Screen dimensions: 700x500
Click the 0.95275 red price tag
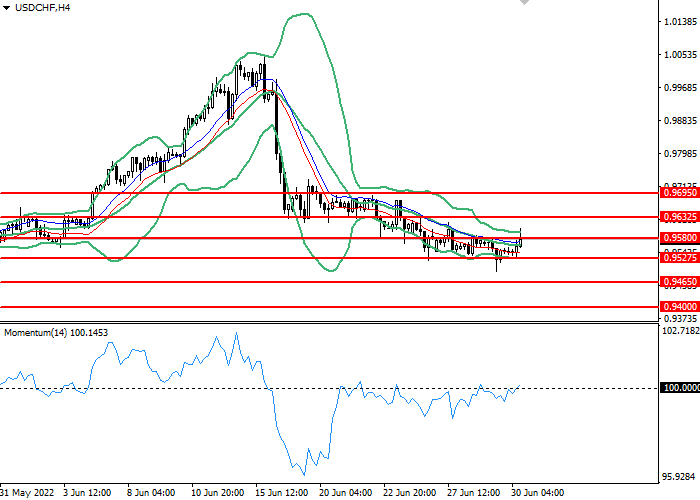679,258
